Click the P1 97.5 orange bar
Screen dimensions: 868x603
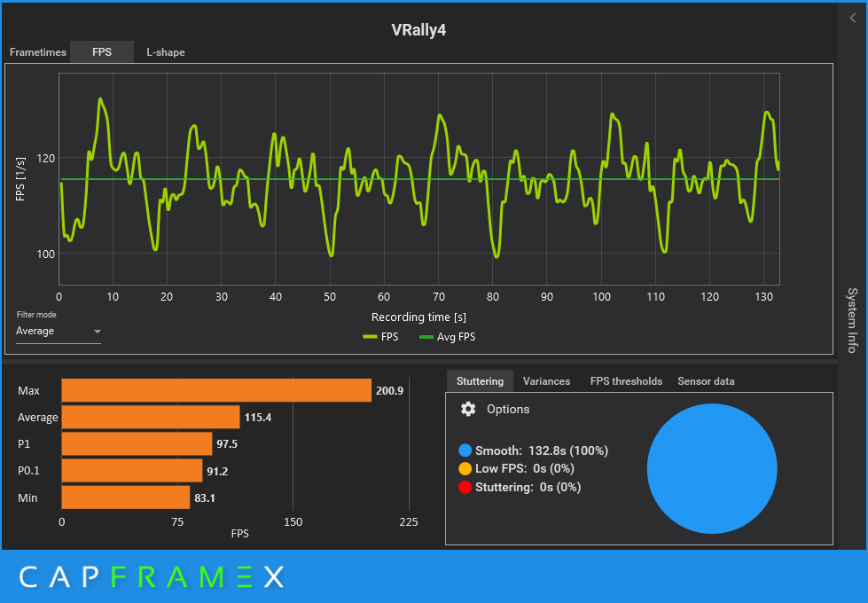point(137,443)
